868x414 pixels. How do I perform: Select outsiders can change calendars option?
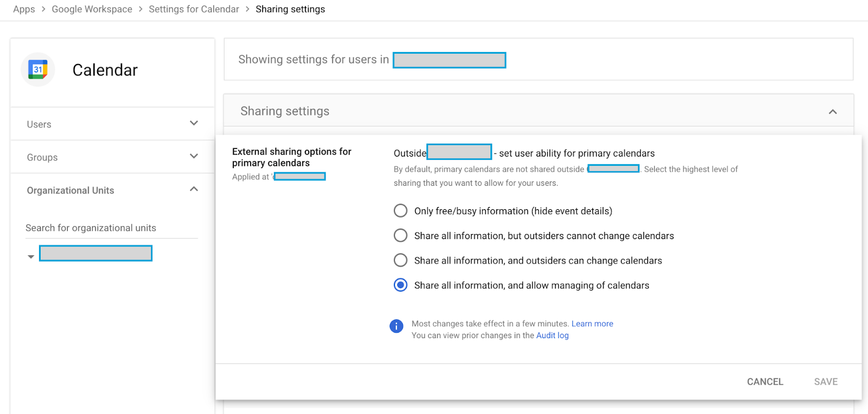coord(400,261)
